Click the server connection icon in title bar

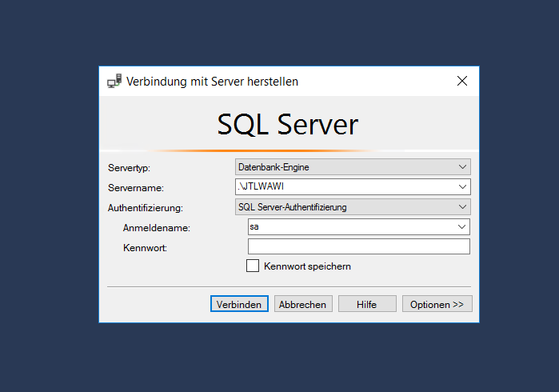tap(114, 81)
